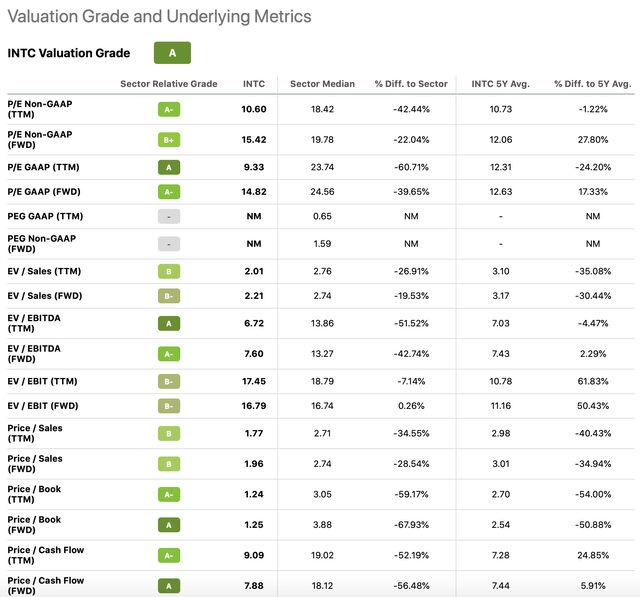
Task: Select the INTC 5Y Avg. column header
Action: [500, 84]
